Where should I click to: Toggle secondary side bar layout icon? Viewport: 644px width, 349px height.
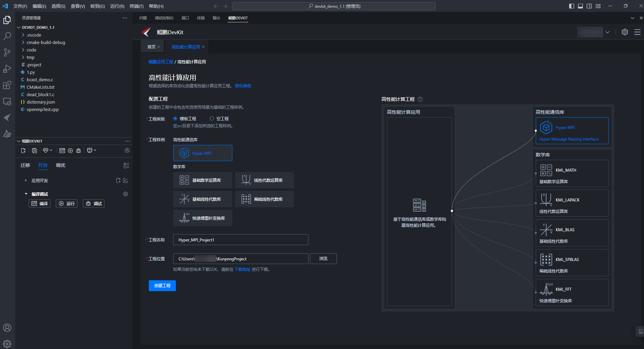[589, 6]
